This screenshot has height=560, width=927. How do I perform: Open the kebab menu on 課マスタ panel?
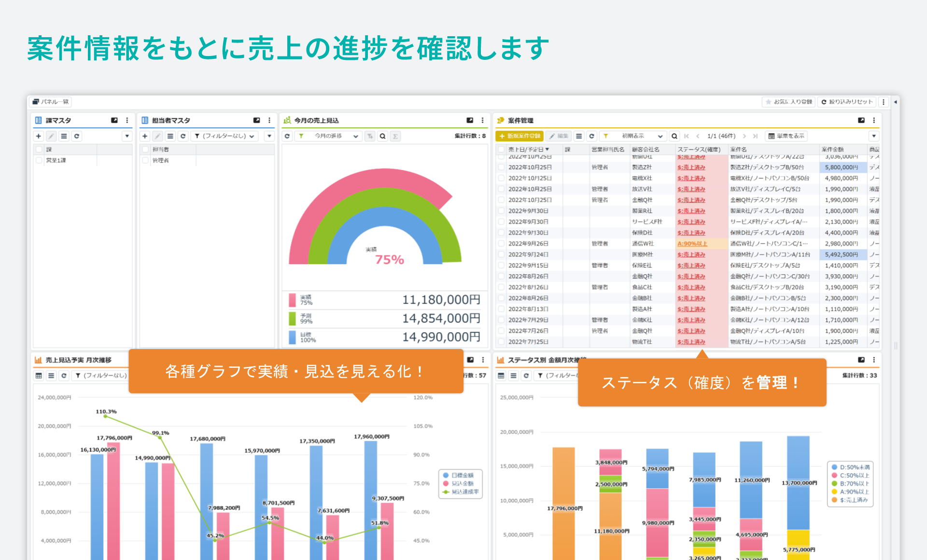click(127, 121)
